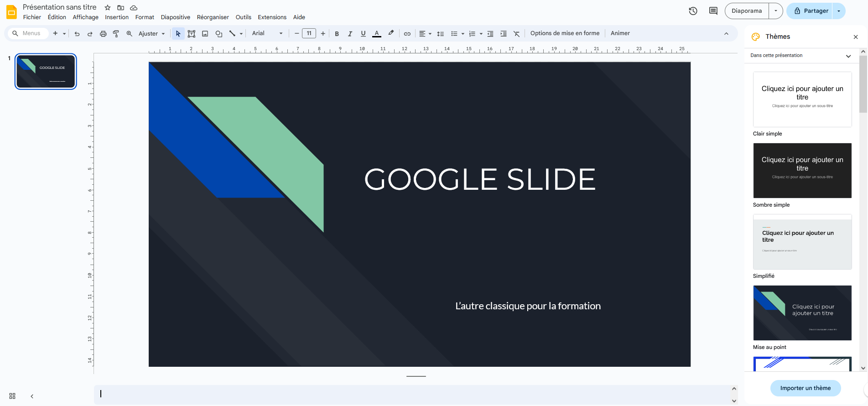This screenshot has height=406, width=868.
Task: Open the Ajuster zoom dropdown
Action: tap(151, 34)
